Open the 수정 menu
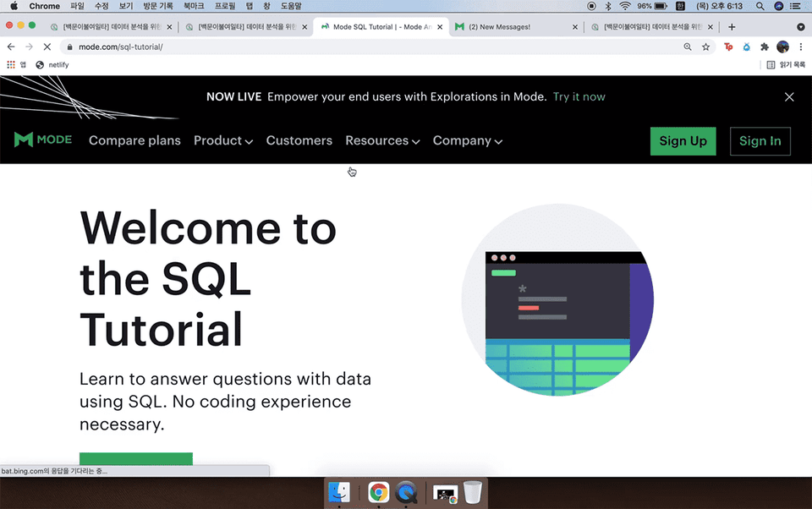Image resolution: width=812 pixels, height=509 pixels. coord(101,6)
